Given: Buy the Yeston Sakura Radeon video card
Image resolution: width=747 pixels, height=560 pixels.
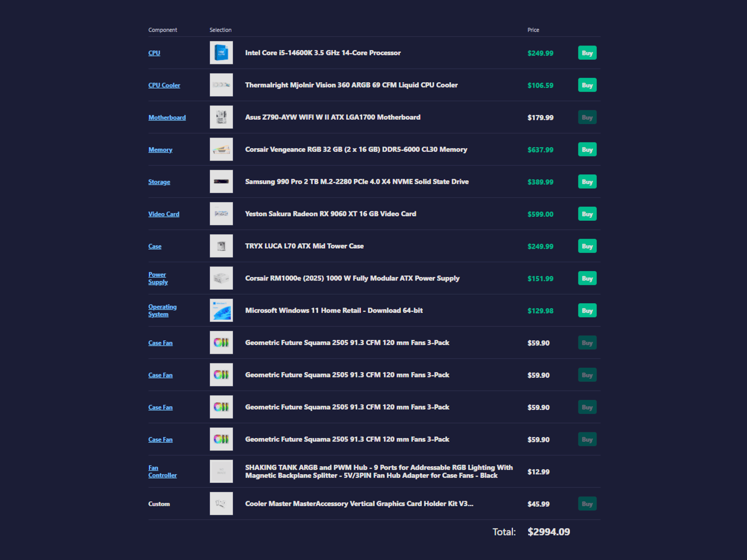Looking at the screenshot, I should click(587, 214).
